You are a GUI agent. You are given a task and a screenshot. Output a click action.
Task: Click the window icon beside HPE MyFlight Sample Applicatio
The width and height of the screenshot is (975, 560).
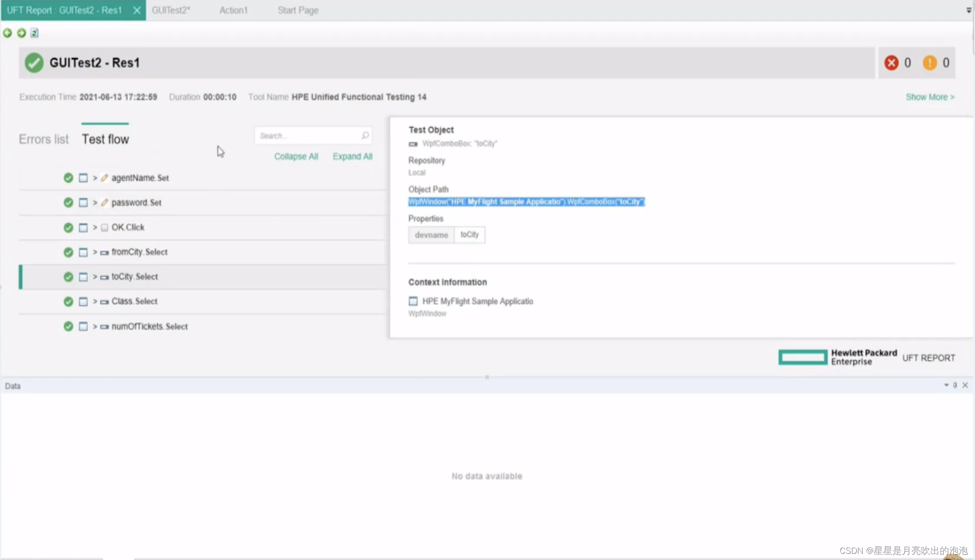coord(413,301)
